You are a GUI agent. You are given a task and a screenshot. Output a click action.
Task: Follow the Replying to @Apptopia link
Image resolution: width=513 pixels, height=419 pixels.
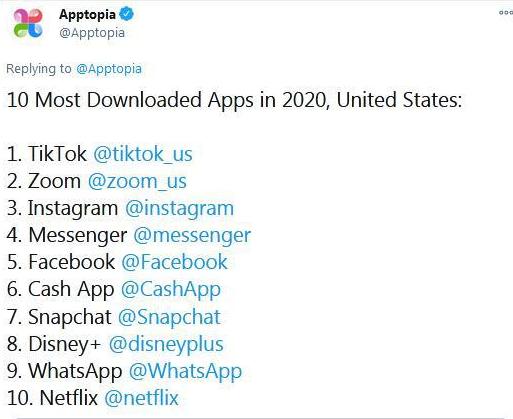point(109,69)
